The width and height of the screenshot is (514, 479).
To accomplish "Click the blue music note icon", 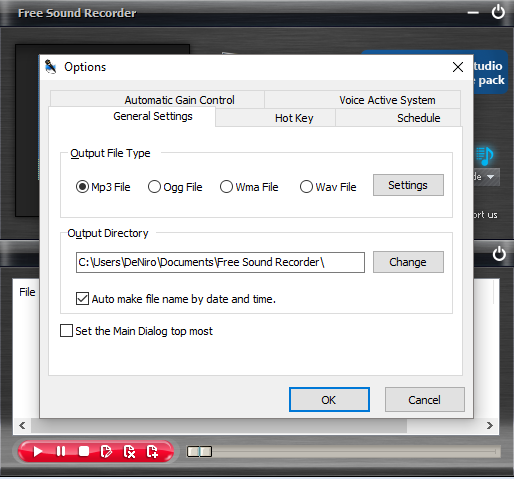I will [484, 156].
